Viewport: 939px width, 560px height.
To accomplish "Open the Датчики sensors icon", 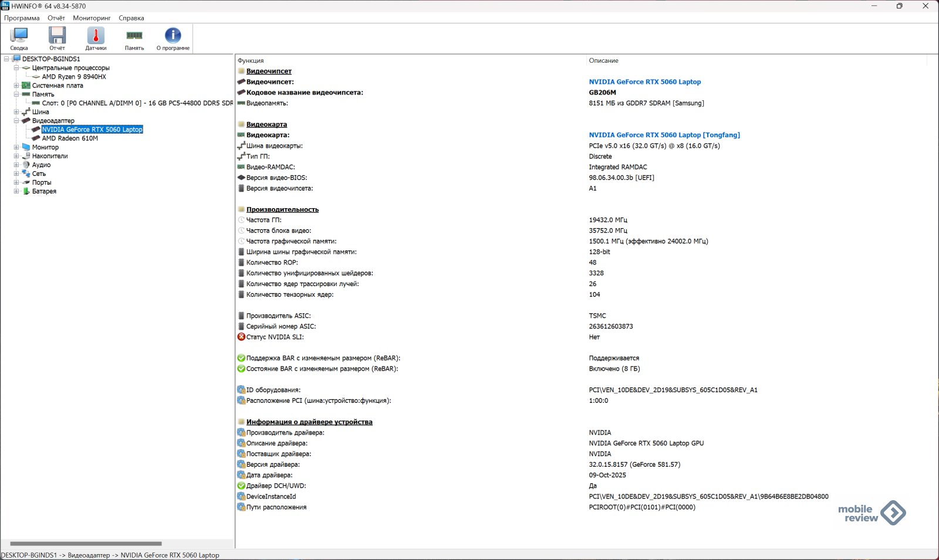I will click(96, 39).
